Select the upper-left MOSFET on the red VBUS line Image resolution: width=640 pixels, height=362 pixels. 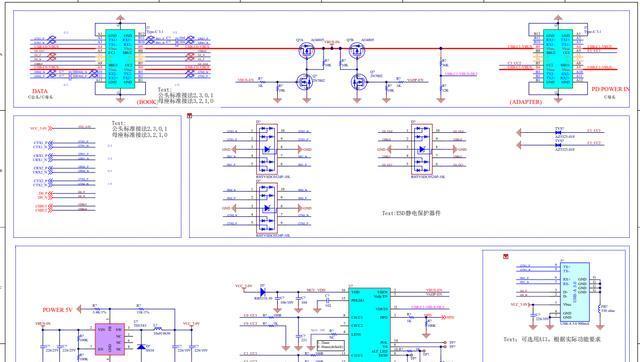tap(306, 51)
